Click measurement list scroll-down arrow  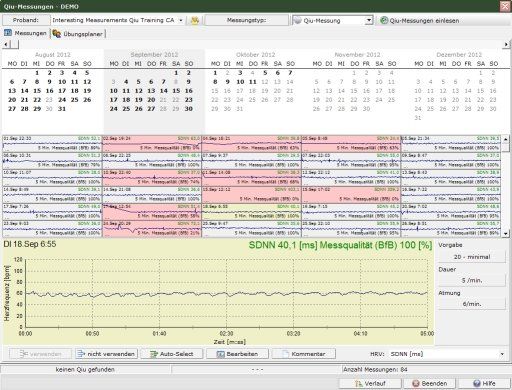tap(506, 234)
